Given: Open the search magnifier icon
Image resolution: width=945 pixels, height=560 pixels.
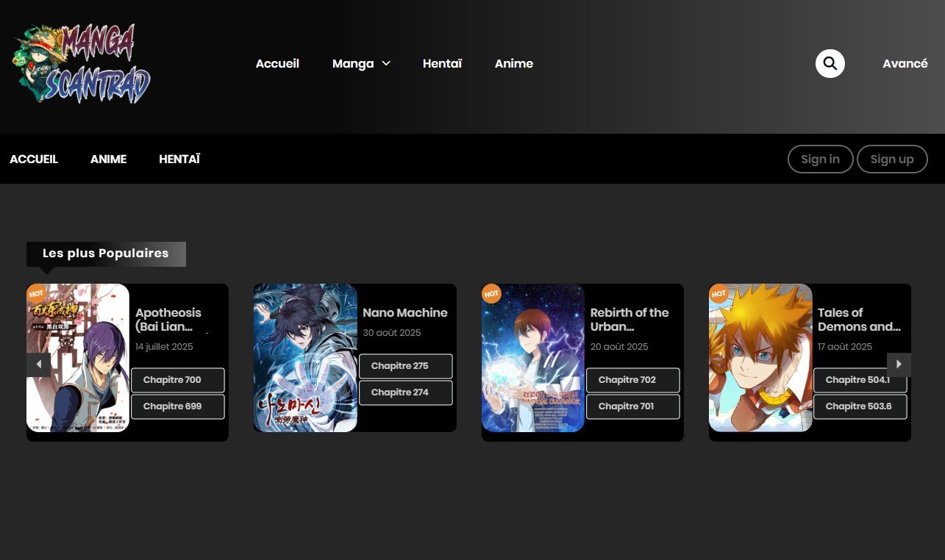Looking at the screenshot, I should [x=830, y=64].
